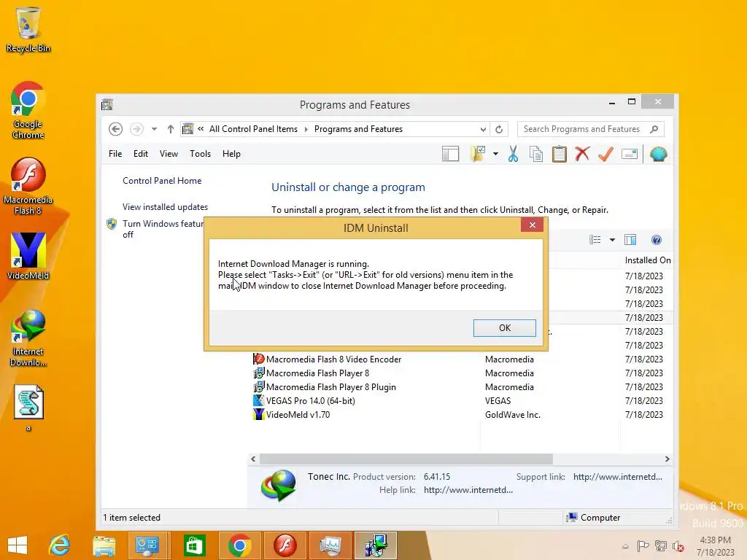747x560 pixels.
Task: Click the scroll left arrow
Action: 253,459
